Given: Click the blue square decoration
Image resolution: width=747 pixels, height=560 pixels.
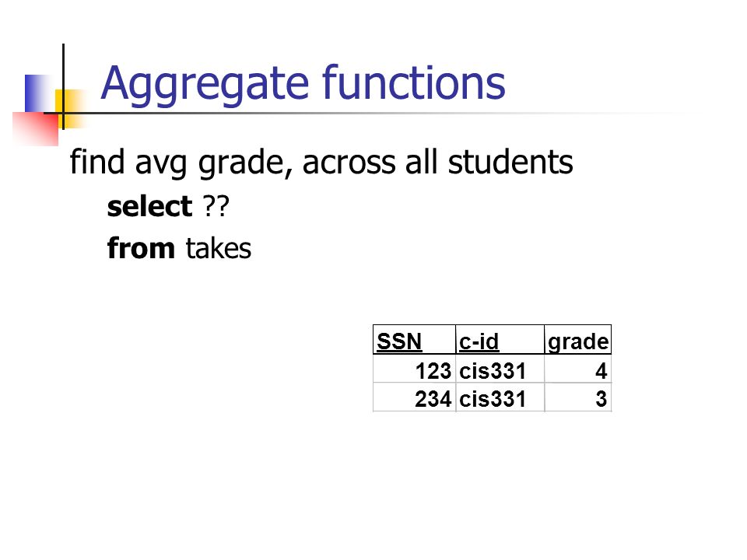Looking at the screenshot, I should [x=40, y=93].
